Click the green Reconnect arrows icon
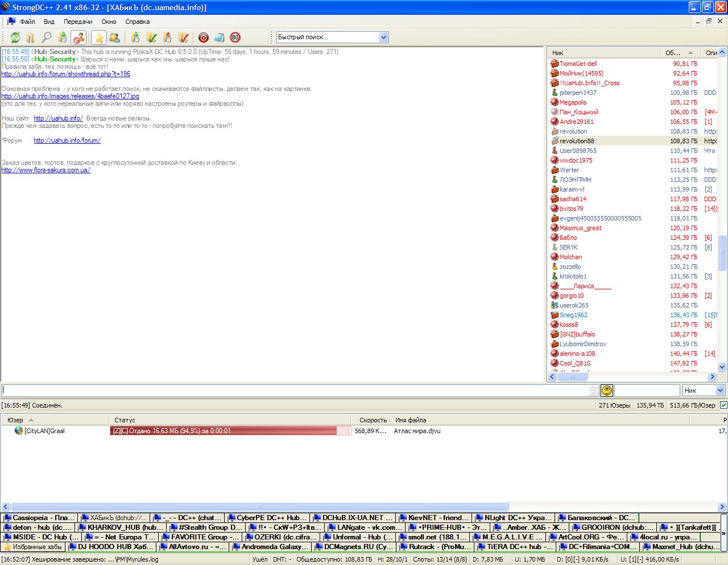 point(15,38)
